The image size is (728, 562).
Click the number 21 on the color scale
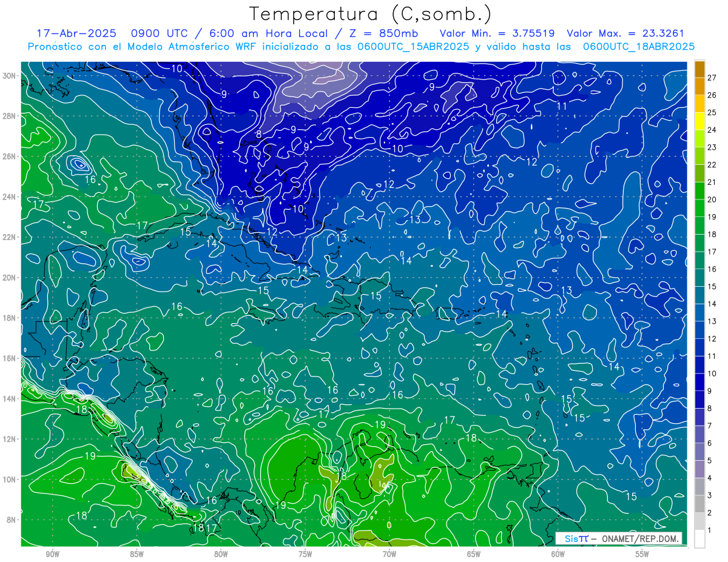(712, 182)
